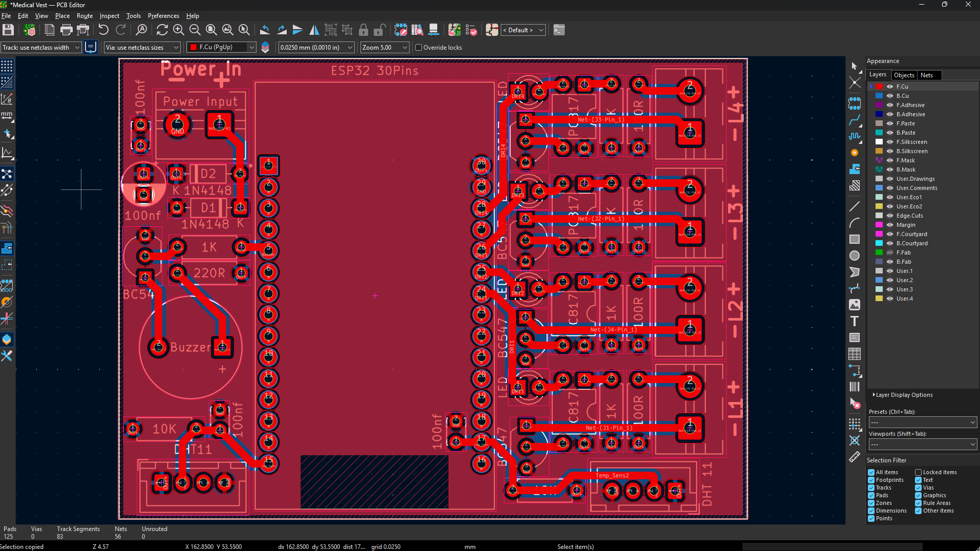Click the B.Silkscreen layer color swatch
This screenshot has width=980, height=551.
point(879,151)
